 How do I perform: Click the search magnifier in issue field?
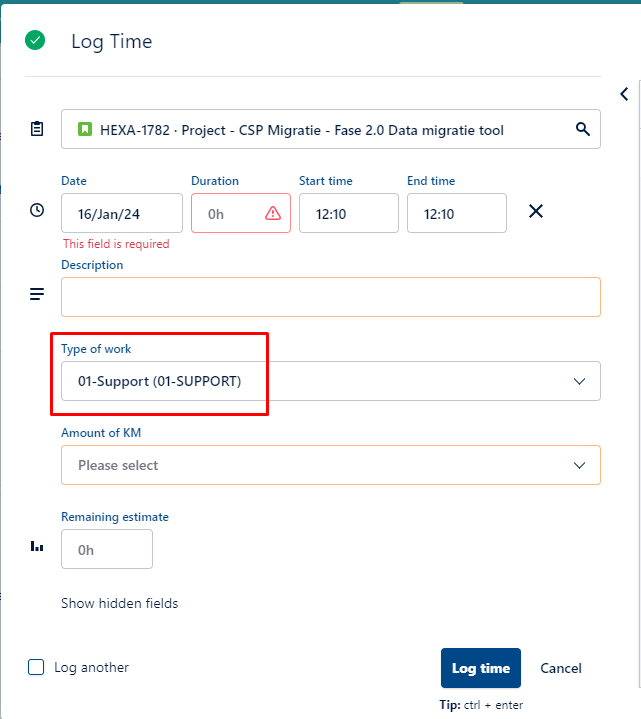[x=583, y=129]
